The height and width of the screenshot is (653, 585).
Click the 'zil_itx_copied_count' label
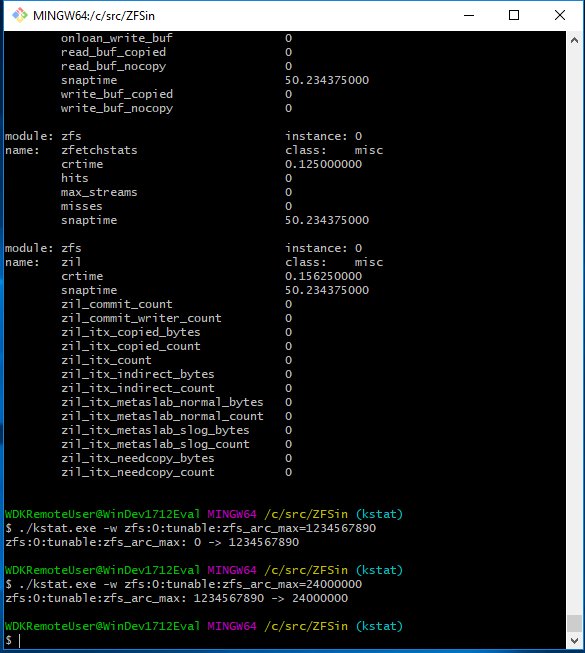pyautogui.click(x=131, y=346)
